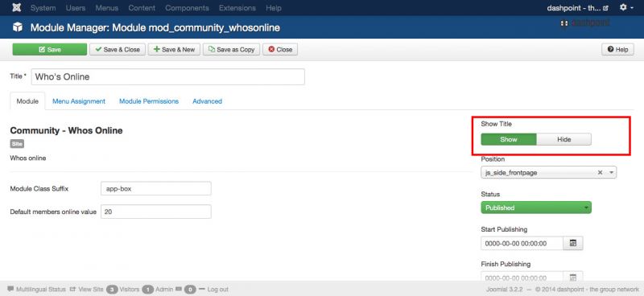Switch to the Module tab

point(27,101)
